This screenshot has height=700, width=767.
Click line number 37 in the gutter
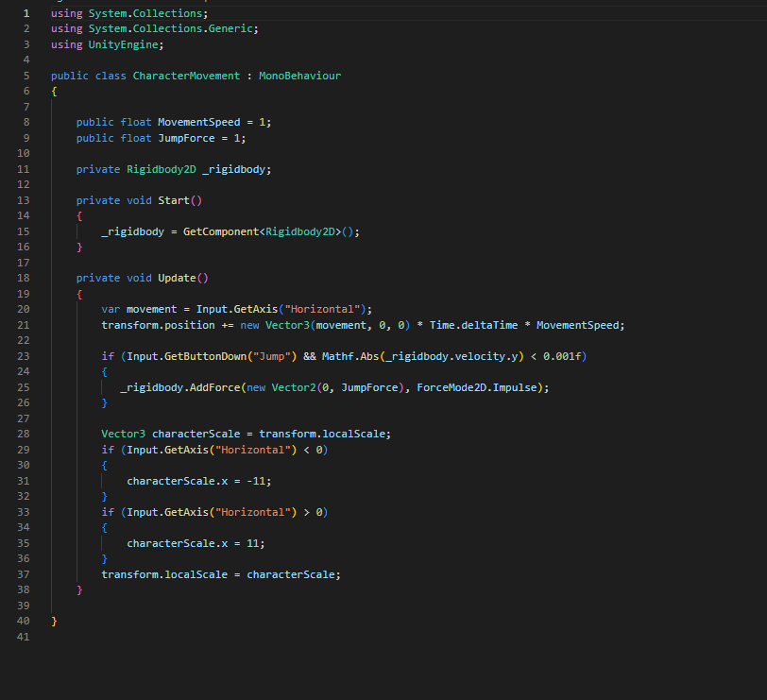pyautogui.click(x=25, y=574)
